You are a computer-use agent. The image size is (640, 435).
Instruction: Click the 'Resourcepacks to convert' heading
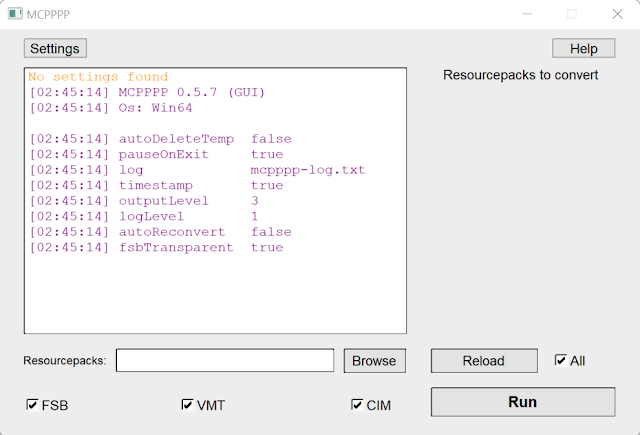pyautogui.click(x=520, y=75)
